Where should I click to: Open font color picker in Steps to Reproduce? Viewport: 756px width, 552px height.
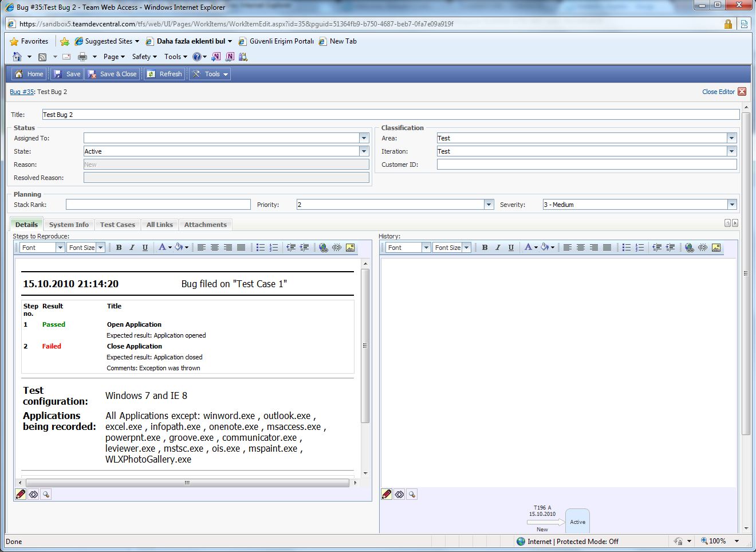point(164,248)
